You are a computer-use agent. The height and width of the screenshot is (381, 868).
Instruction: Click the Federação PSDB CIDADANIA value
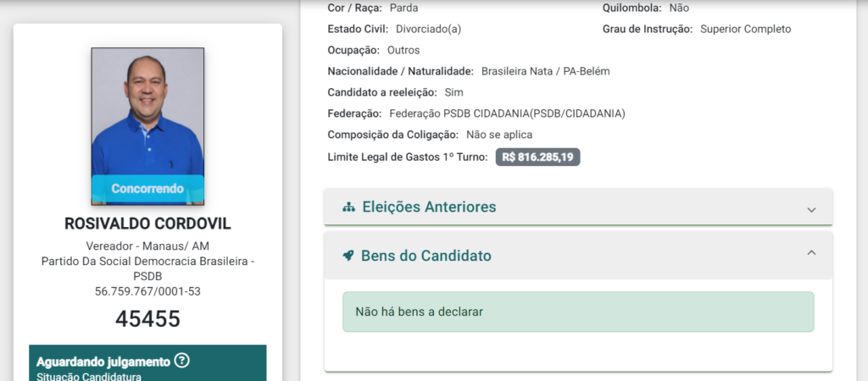coord(507,113)
